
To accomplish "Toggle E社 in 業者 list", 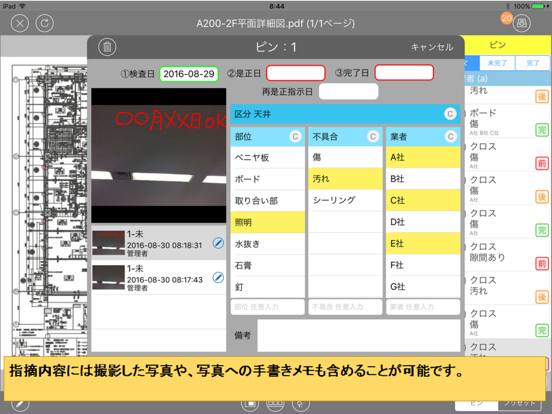I will click(423, 244).
